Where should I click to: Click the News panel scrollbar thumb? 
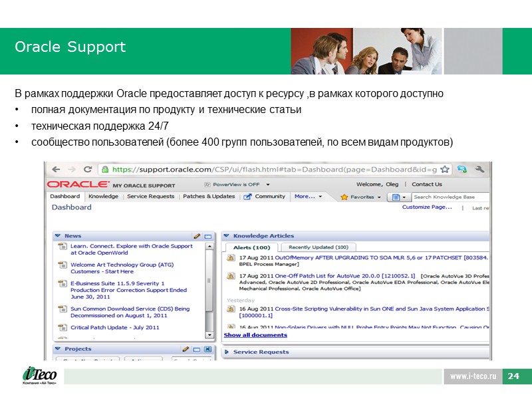(x=209, y=281)
